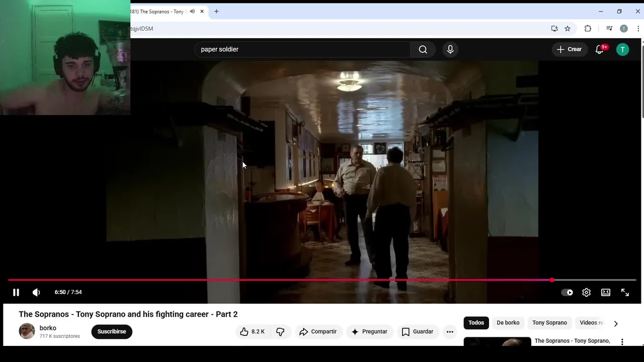Open notifications bell

tap(599, 49)
